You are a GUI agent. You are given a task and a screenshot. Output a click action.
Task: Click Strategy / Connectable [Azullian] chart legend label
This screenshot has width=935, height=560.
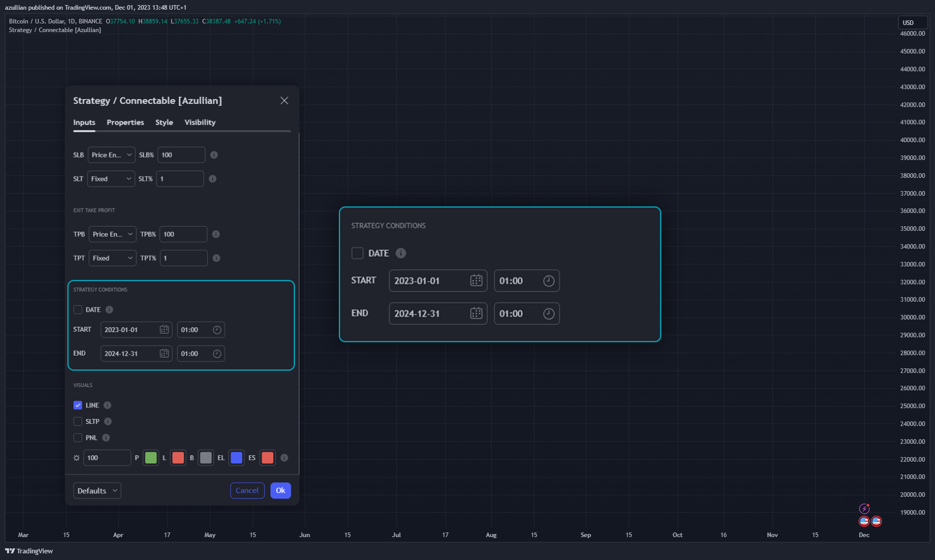[55, 30]
